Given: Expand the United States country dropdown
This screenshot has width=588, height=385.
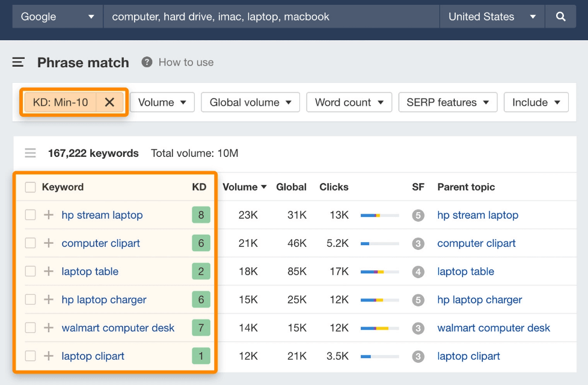Looking at the screenshot, I should coord(492,17).
